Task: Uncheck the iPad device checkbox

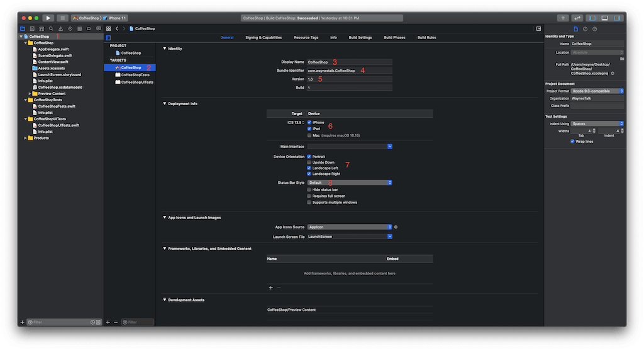Action: pos(309,128)
